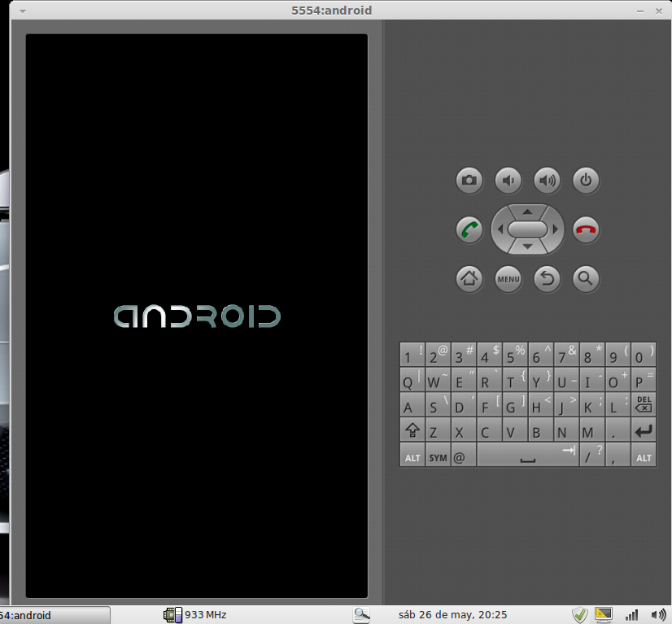This screenshot has height=624, width=672.
Task: Click the number 0 key
Action: point(644,354)
